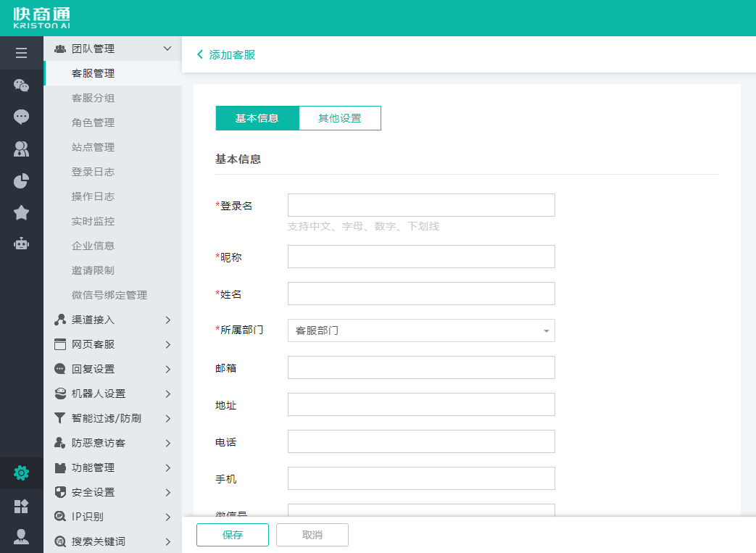The image size is (756, 553).
Task: Click the 取消 button
Action: [x=312, y=535]
